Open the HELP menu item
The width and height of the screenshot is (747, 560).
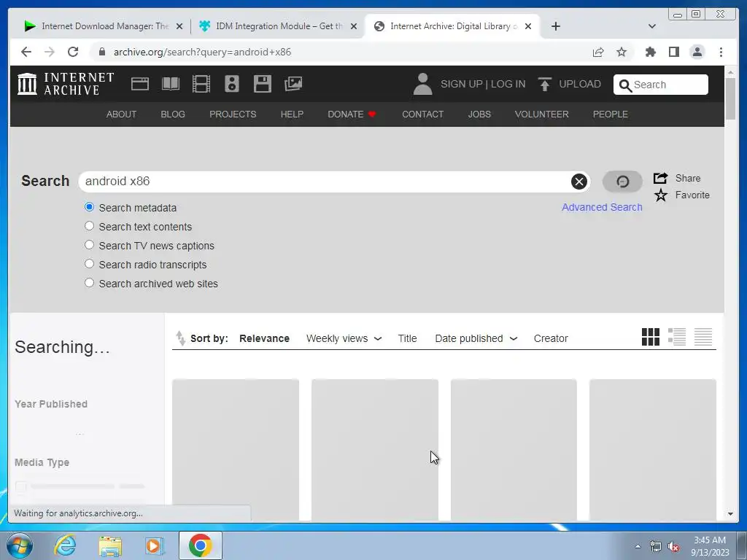pos(292,114)
